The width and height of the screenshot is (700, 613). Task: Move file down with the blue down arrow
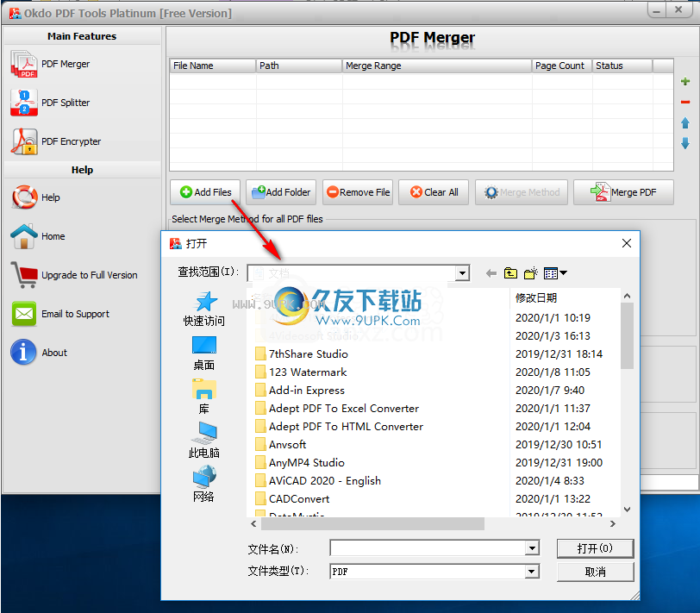click(685, 143)
